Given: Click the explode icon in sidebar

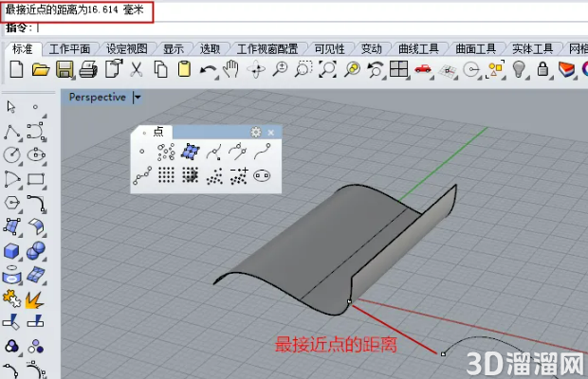Looking at the screenshot, I should coord(34,300).
